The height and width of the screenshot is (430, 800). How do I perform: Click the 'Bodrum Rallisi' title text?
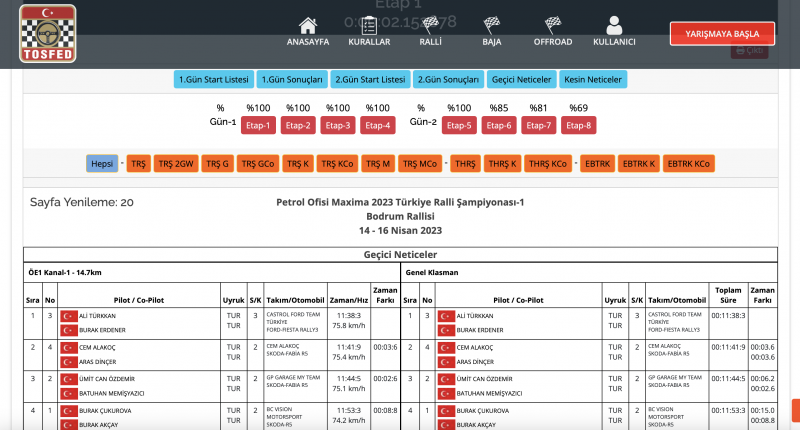[400, 216]
